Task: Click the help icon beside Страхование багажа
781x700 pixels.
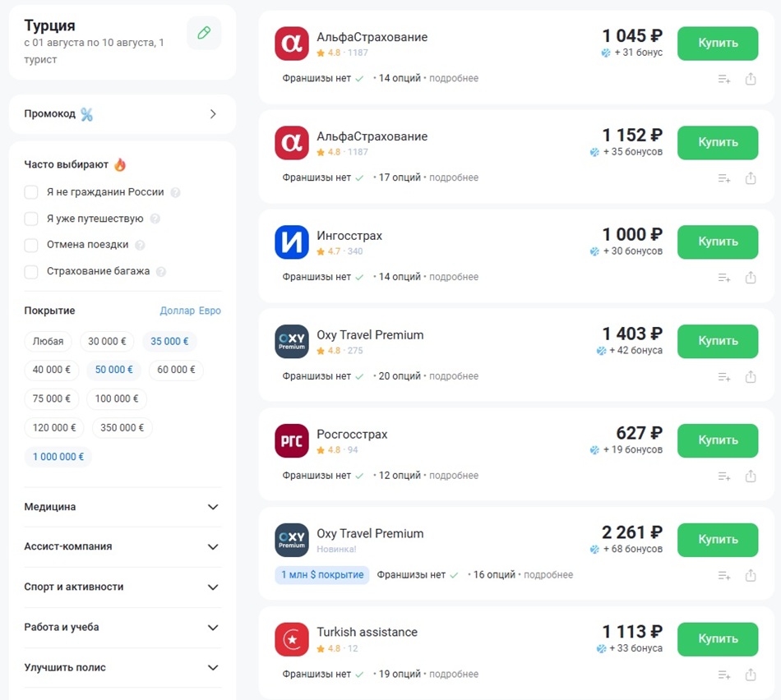Action: point(161,271)
